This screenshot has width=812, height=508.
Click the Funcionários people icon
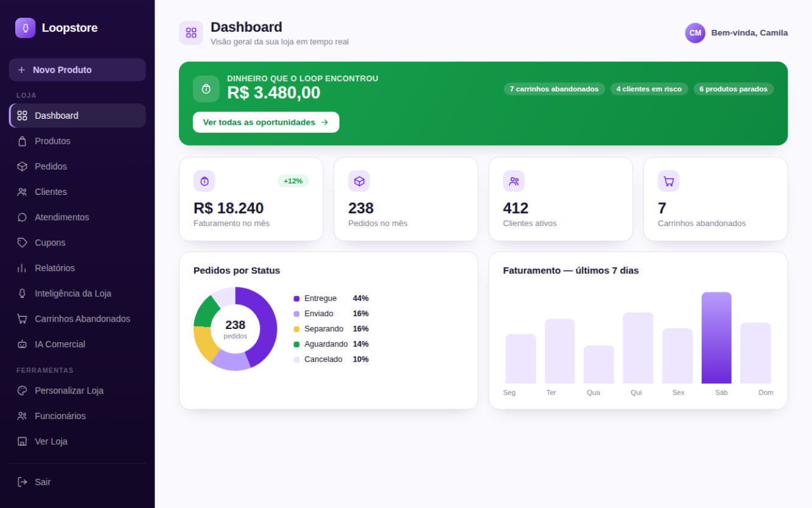click(x=23, y=416)
